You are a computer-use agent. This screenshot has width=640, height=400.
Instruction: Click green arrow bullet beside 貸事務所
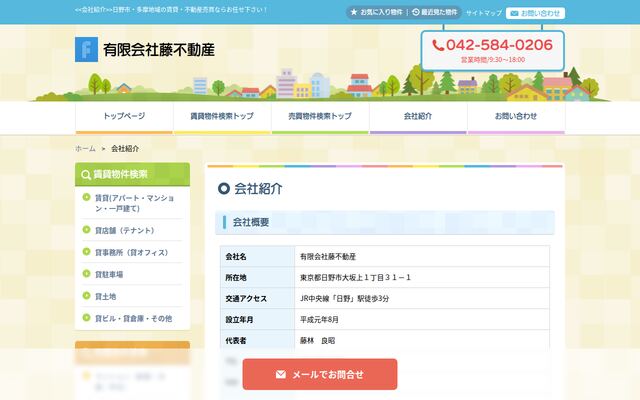tap(87, 251)
